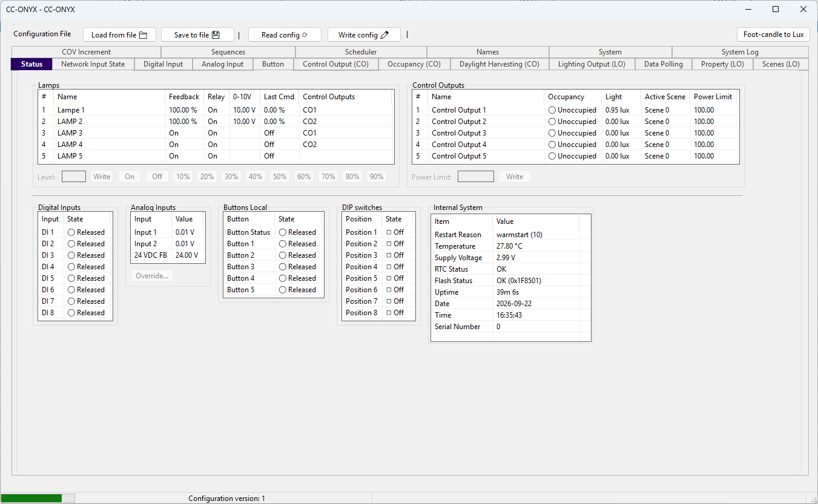The image size is (818, 504).
Task: Open the Analog Input tab
Action: 222,64
